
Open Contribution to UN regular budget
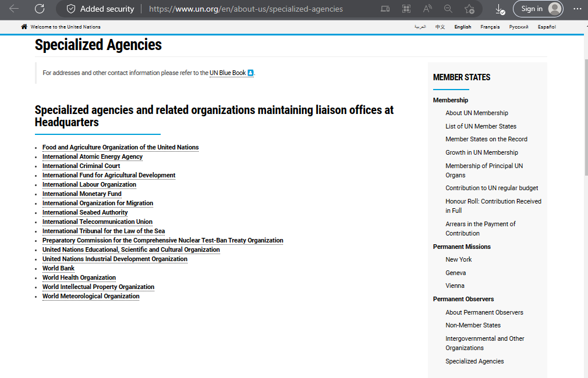[491, 188]
